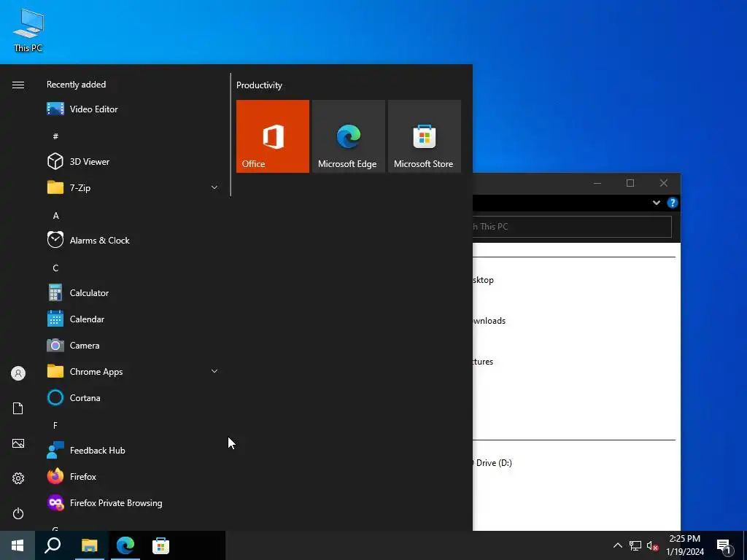Show hidden tray icons arrow
The image size is (747, 560).
click(617, 545)
